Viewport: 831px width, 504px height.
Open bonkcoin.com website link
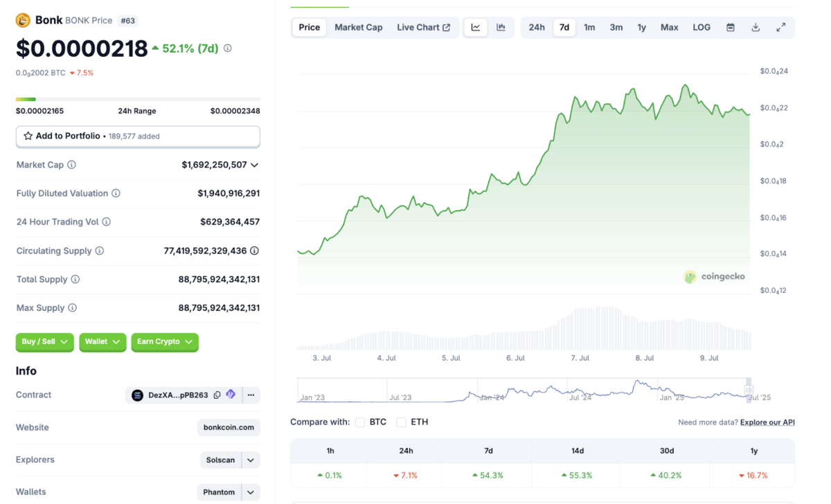click(229, 428)
